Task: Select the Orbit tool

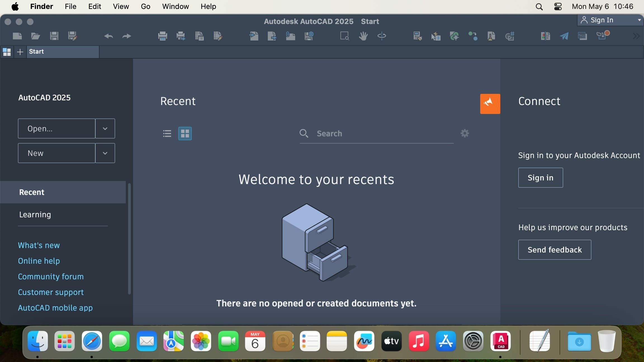Action: 382,36
